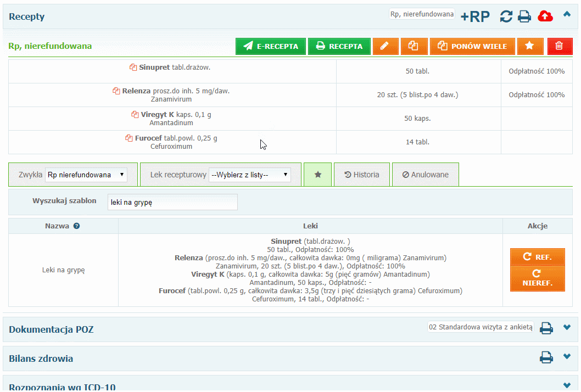Click the Rp, nierefundowana field in header
The height and width of the screenshot is (392, 581).
tap(422, 14)
